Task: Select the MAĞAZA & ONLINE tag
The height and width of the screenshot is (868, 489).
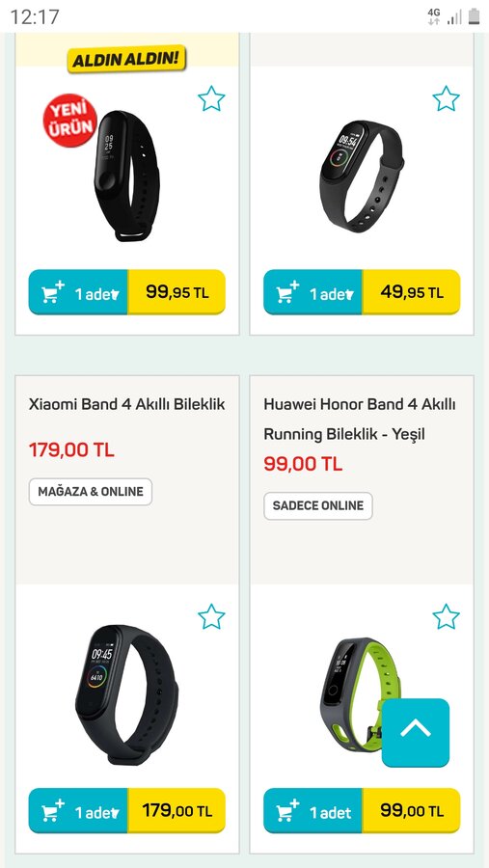Action: pyautogui.click(x=91, y=492)
